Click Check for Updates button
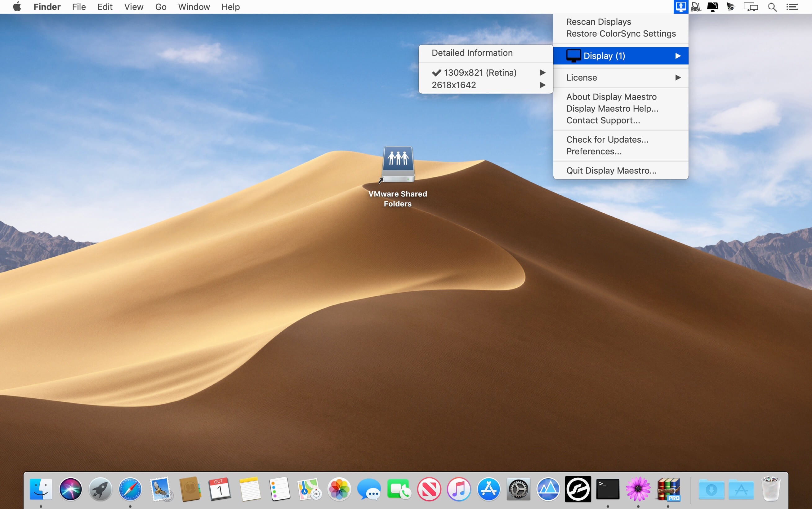Viewport: 812px width, 509px height. pos(607,139)
